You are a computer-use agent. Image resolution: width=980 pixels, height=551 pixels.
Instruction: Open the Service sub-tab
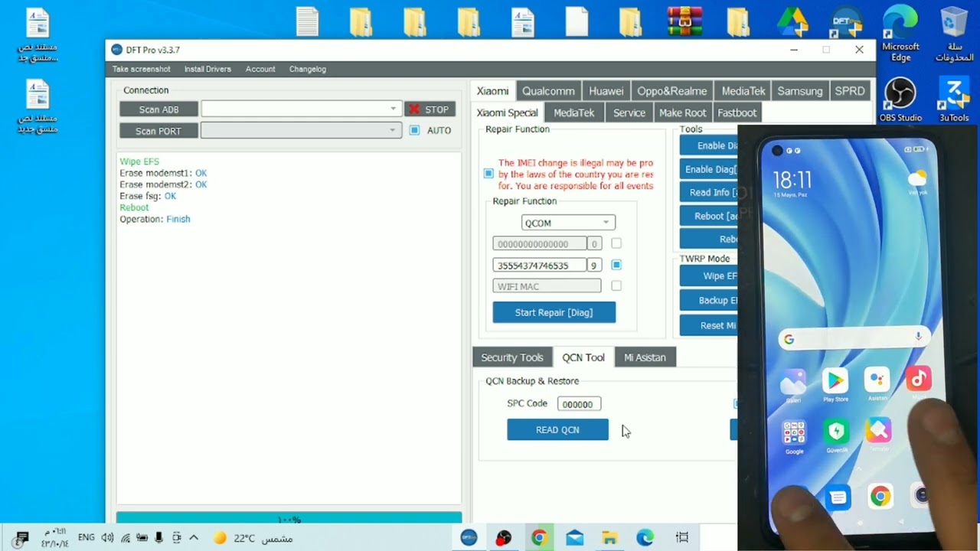pos(629,112)
